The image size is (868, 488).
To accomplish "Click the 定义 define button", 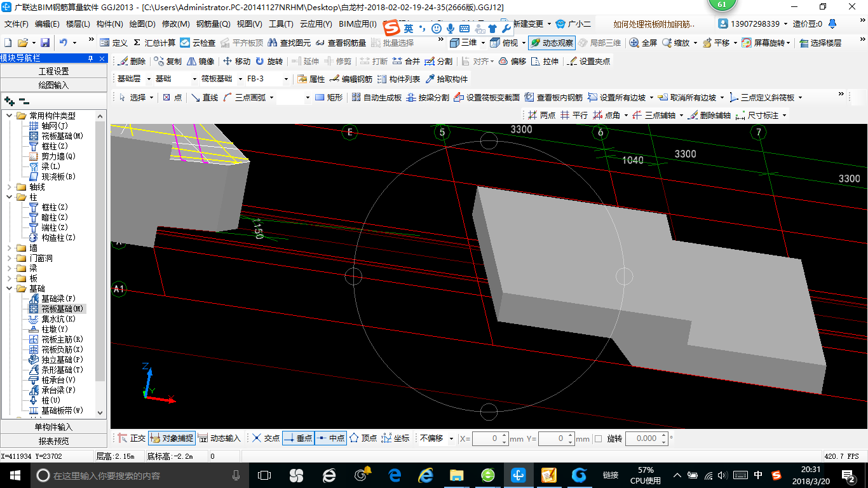I will coord(114,43).
